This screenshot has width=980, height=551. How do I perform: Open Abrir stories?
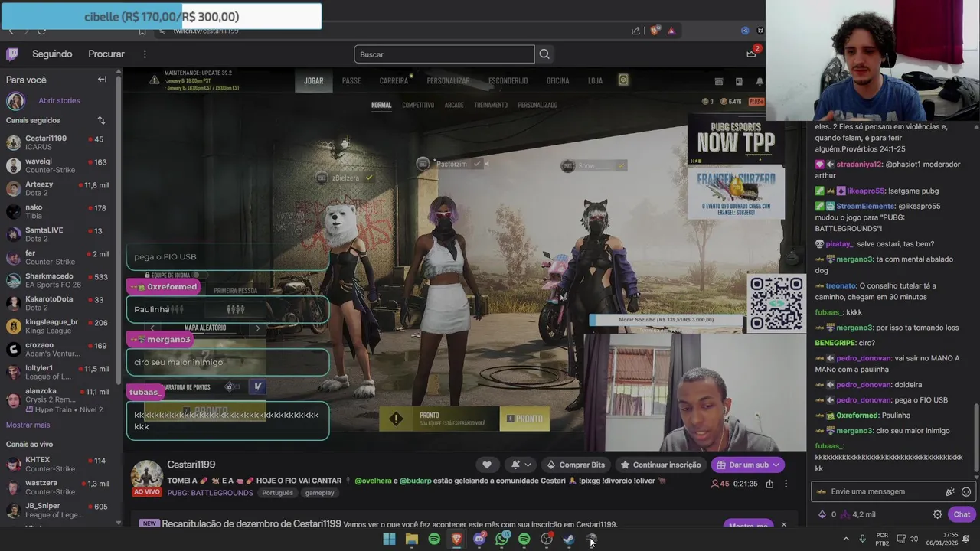tap(59, 100)
